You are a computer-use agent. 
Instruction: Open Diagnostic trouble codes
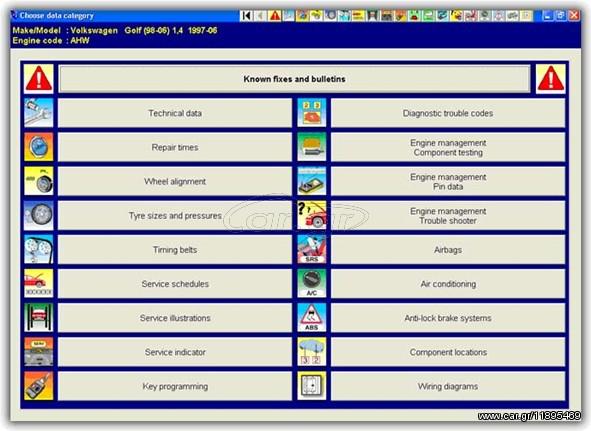(448, 113)
